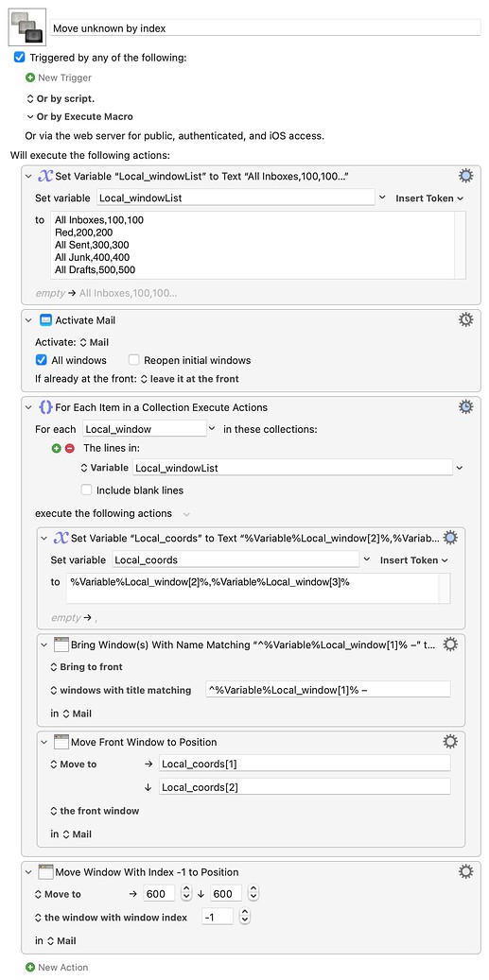Image resolution: width=489 pixels, height=980 pixels.
Task: Add a collection with green plus icon
Action: point(57,448)
